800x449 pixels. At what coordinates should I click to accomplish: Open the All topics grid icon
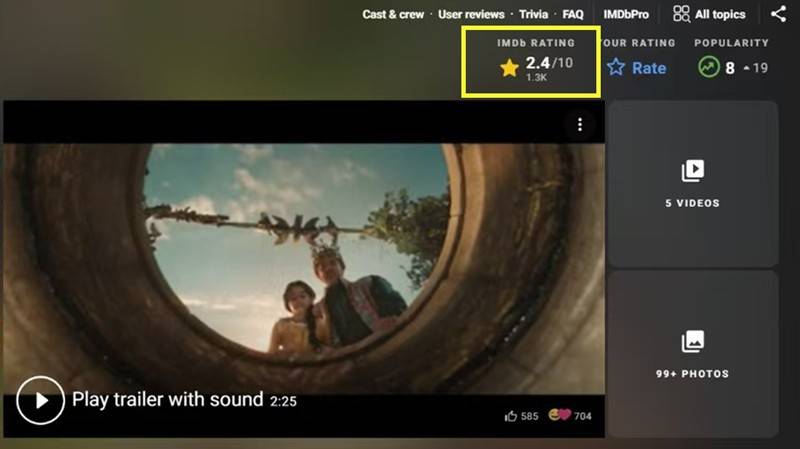(681, 14)
